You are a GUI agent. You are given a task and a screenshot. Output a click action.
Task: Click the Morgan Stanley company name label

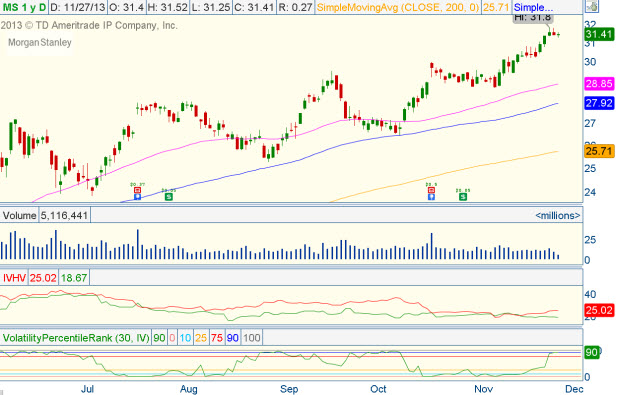tap(40, 43)
